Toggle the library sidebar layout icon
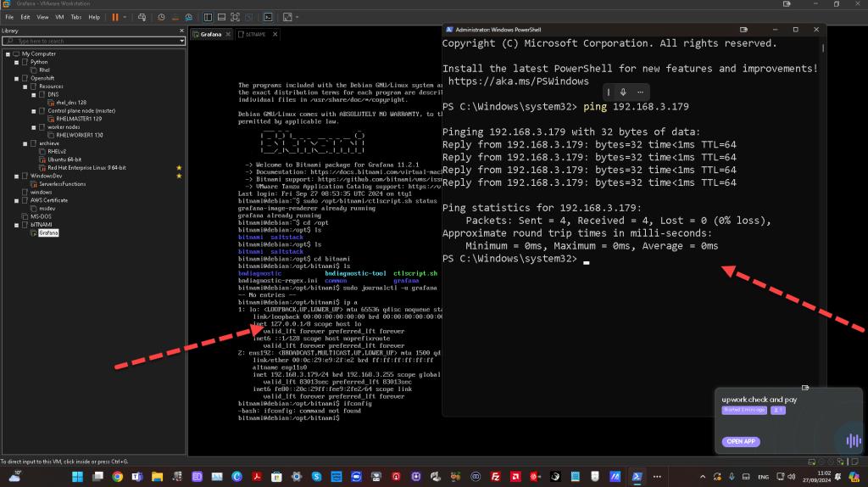Viewport: 868px width, 487px height. [208, 17]
